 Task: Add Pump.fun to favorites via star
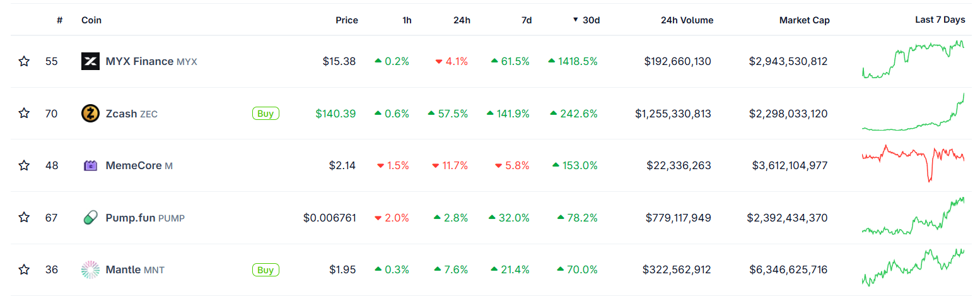(x=24, y=218)
